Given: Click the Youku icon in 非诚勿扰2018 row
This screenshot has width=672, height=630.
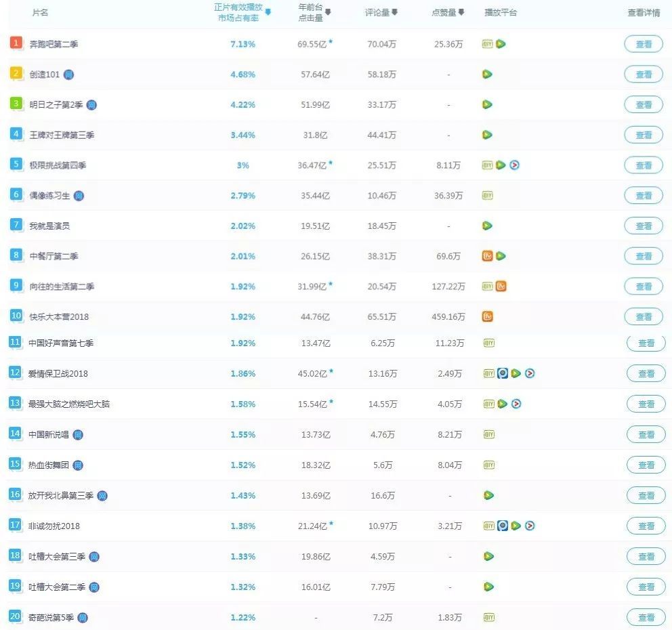Looking at the screenshot, I should [530, 526].
